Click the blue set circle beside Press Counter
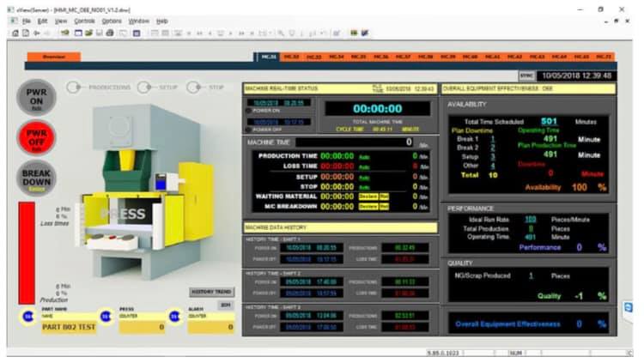Image resolution: width=644 pixels, height=363 pixels. (106, 316)
